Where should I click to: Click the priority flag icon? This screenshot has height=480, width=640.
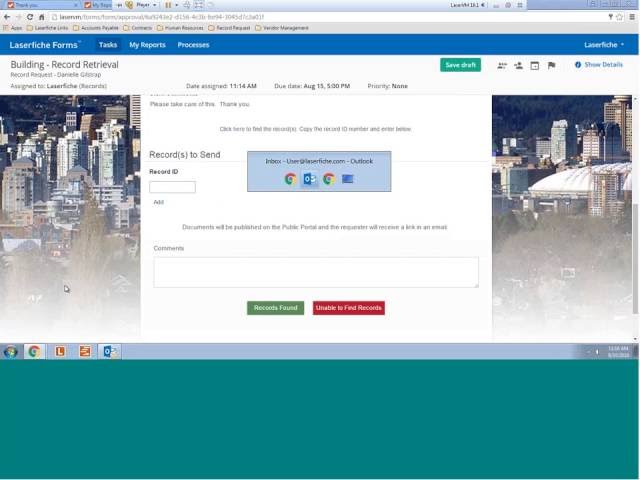tap(551, 65)
